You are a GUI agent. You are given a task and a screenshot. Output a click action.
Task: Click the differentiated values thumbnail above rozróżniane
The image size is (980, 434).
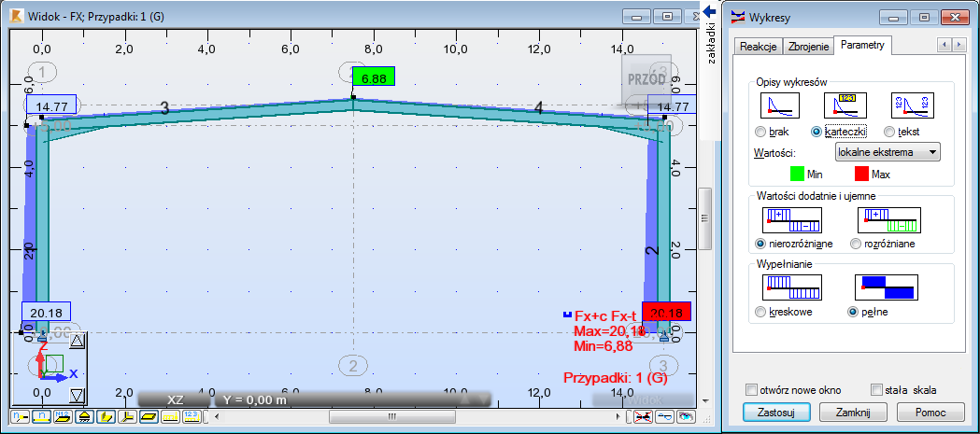point(888,220)
